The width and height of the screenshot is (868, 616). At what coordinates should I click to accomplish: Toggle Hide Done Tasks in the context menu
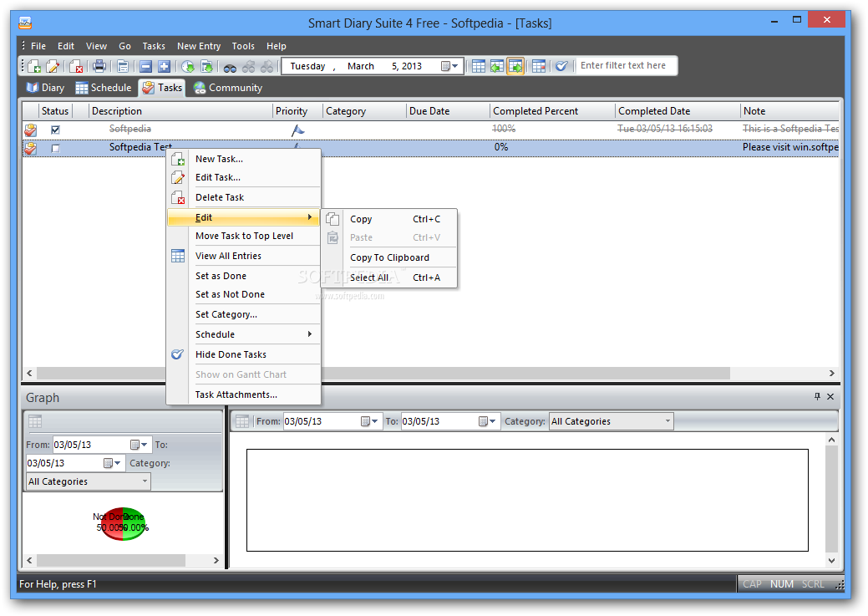pos(244,354)
